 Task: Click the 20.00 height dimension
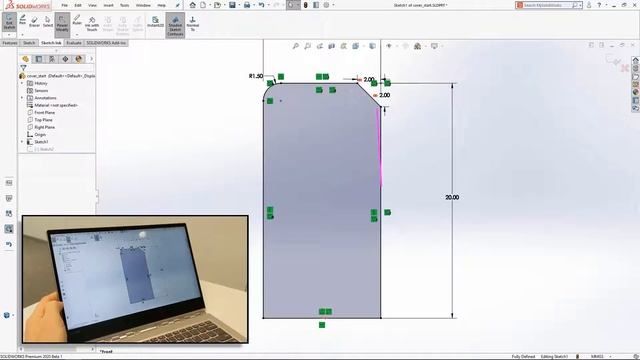point(452,197)
